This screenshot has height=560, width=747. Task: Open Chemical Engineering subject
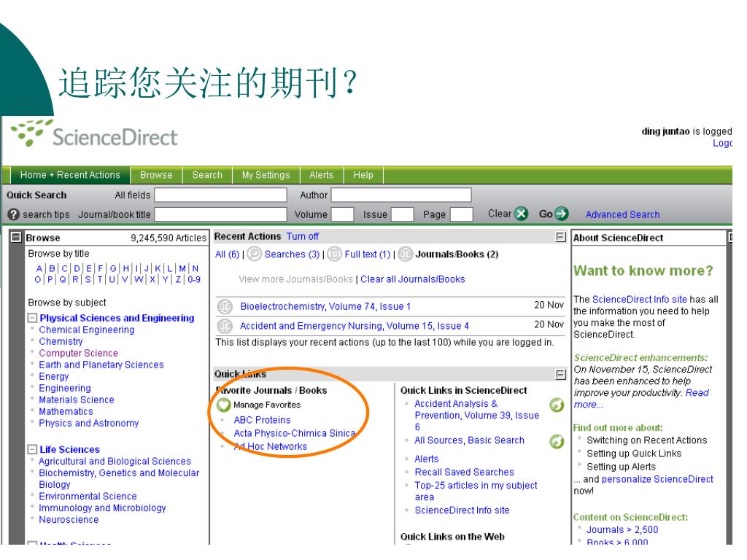pyautogui.click(x=87, y=330)
